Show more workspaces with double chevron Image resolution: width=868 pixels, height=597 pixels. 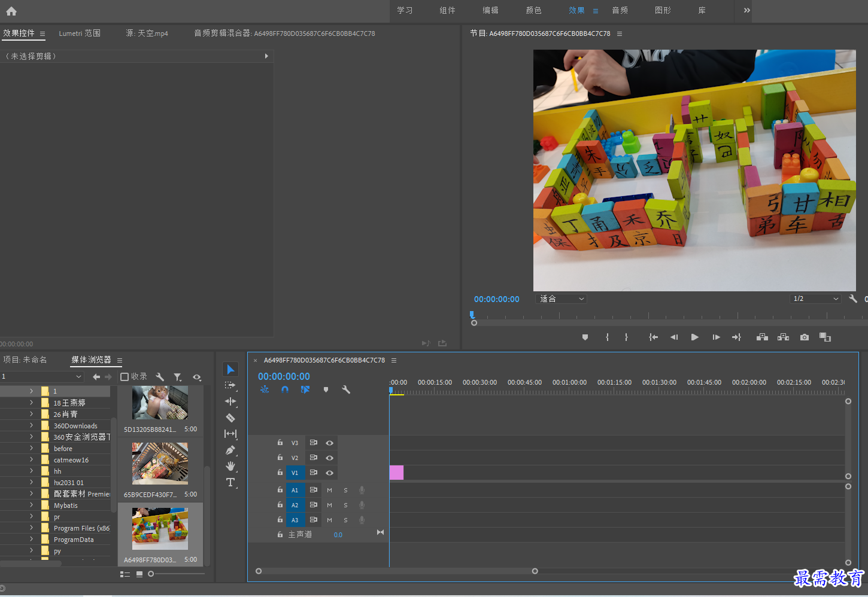pyautogui.click(x=747, y=10)
